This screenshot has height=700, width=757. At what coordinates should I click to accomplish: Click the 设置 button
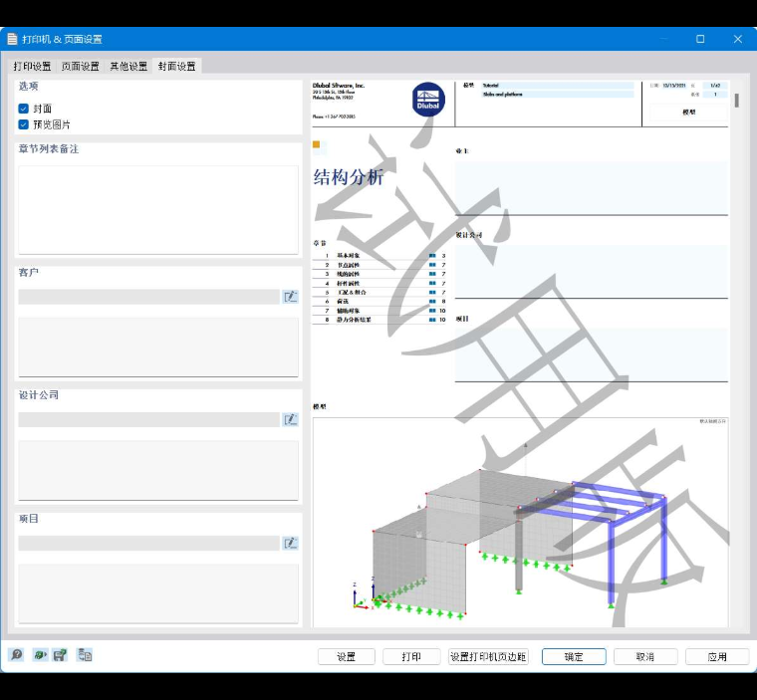click(347, 656)
